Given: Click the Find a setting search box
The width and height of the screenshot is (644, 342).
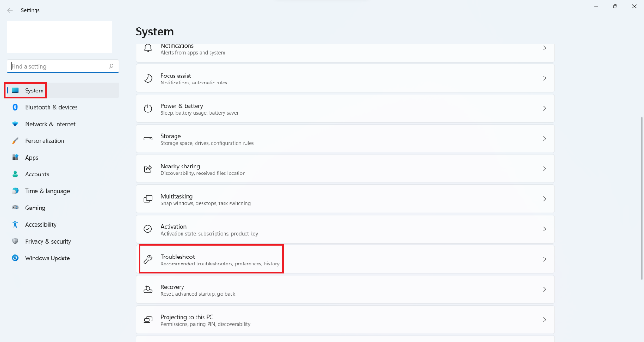Looking at the screenshot, I should pyautogui.click(x=63, y=66).
